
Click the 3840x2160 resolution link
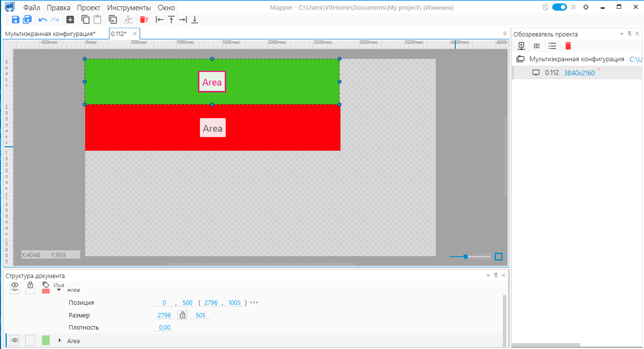coord(579,73)
